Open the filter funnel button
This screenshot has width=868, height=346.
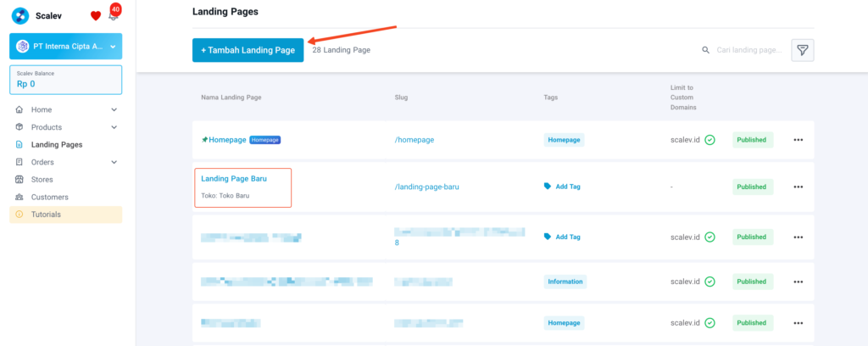(x=802, y=50)
